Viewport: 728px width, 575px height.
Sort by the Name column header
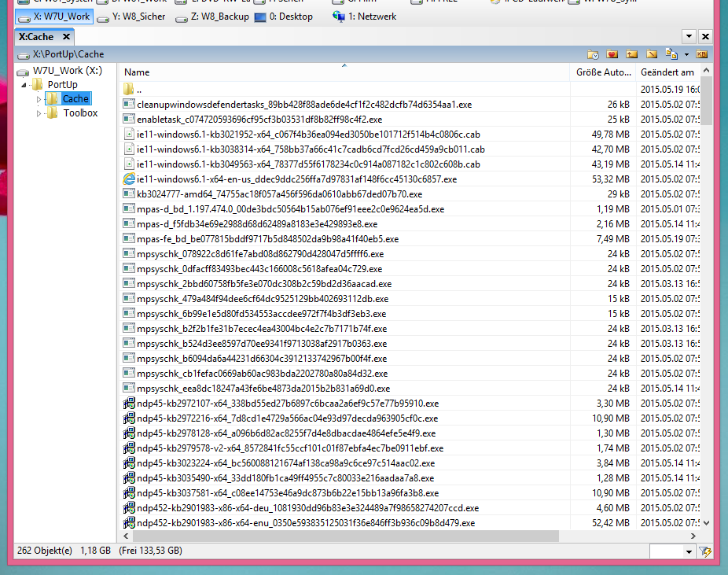pyautogui.click(x=344, y=72)
